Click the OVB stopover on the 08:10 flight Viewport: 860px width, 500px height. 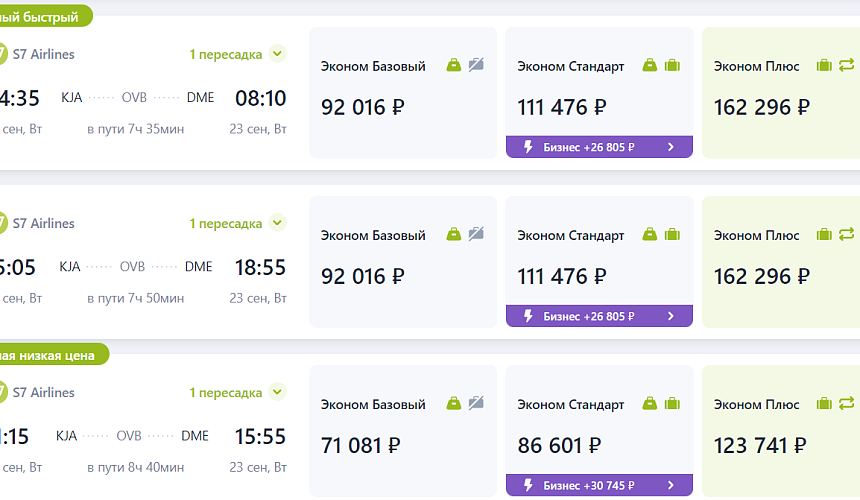click(134, 98)
